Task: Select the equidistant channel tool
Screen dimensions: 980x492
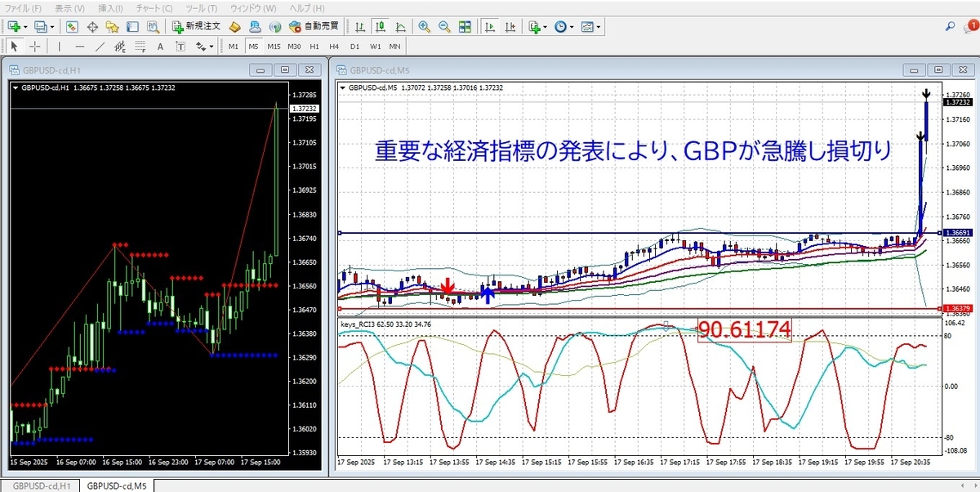Action: pyautogui.click(x=120, y=47)
